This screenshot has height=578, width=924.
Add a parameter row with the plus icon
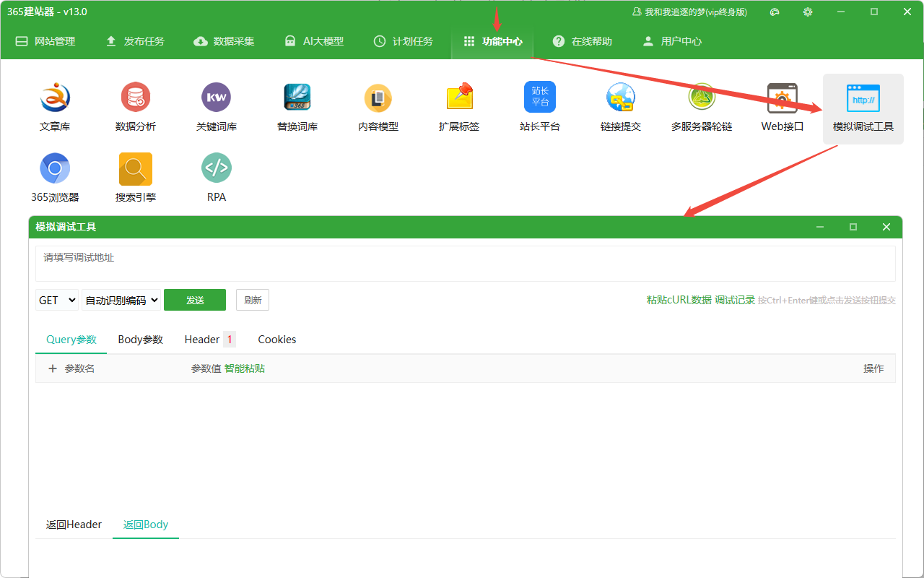pos(53,368)
